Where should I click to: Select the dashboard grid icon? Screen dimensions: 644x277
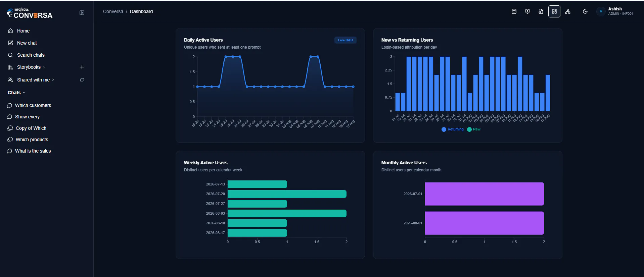click(x=554, y=11)
